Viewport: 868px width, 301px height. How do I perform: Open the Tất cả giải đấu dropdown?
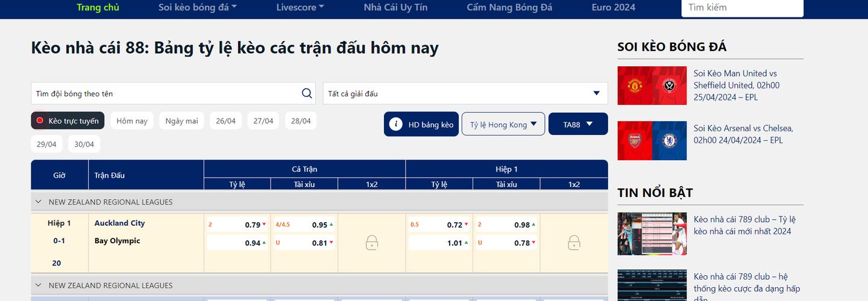tap(465, 93)
